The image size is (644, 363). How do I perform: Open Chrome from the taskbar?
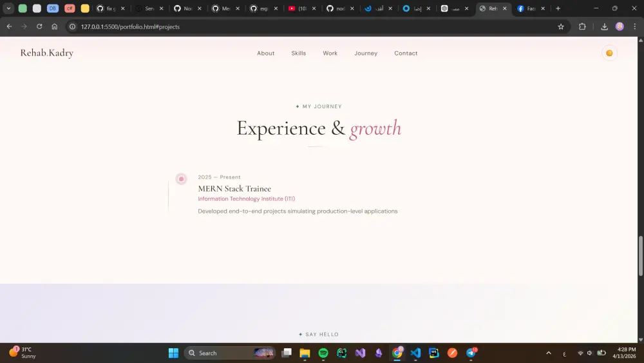[397, 353]
